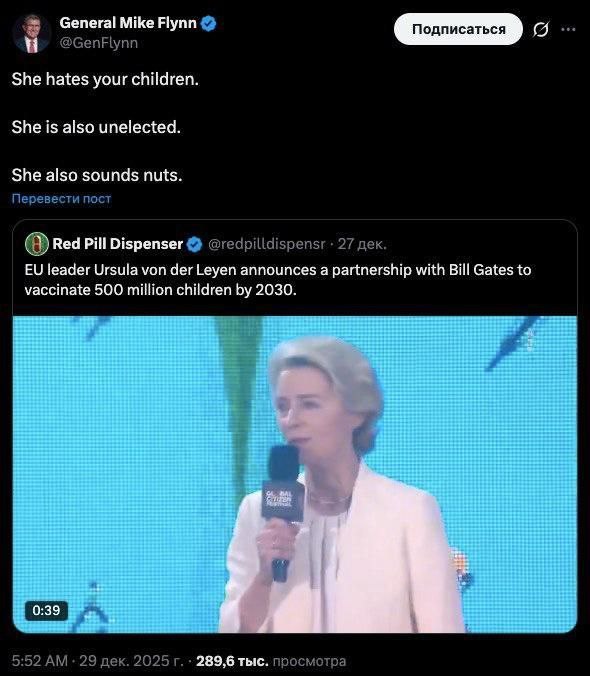The height and width of the screenshot is (676, 590).
Task: Click Перевести пост translate link
Action: coord(61,198)
